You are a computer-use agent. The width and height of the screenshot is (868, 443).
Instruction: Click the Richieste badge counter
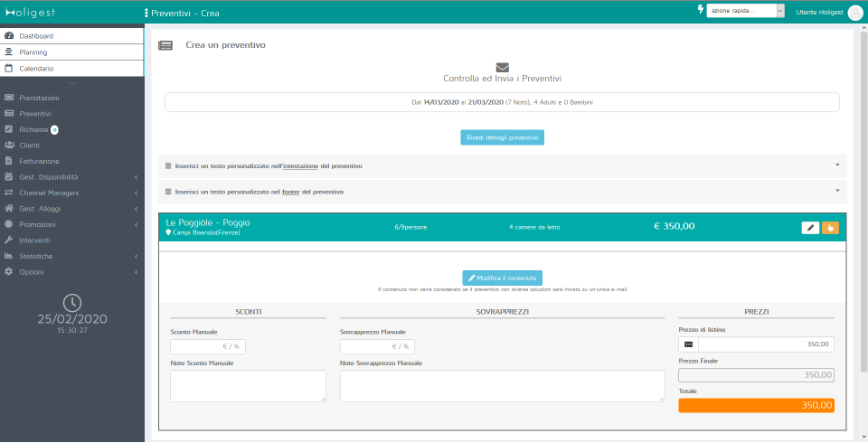(x=54, y=130)
